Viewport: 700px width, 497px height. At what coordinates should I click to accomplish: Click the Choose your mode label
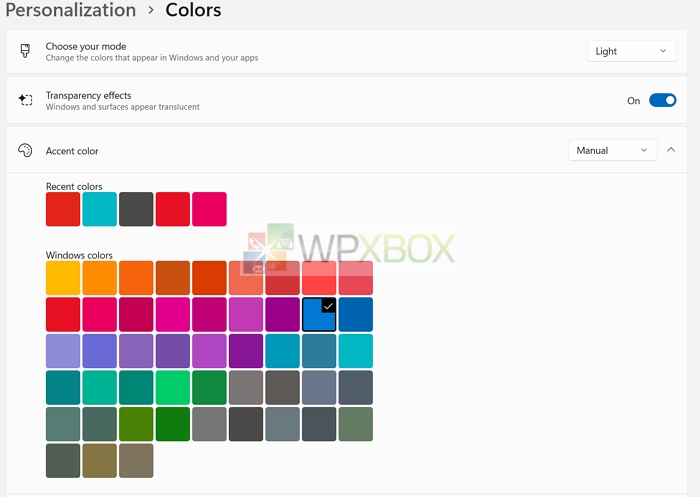pos(86,46)
